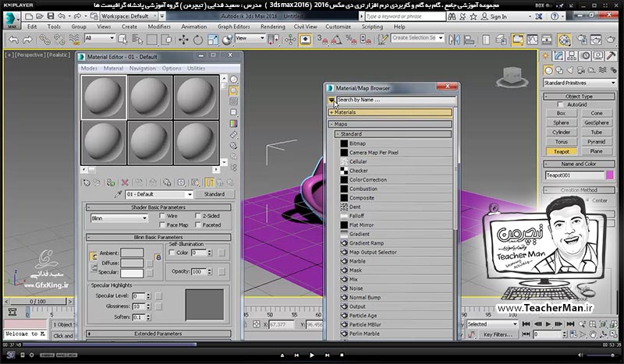The image size is (624, 364).
Task: Select the Geometry category icon
Action: click(548, 70)
